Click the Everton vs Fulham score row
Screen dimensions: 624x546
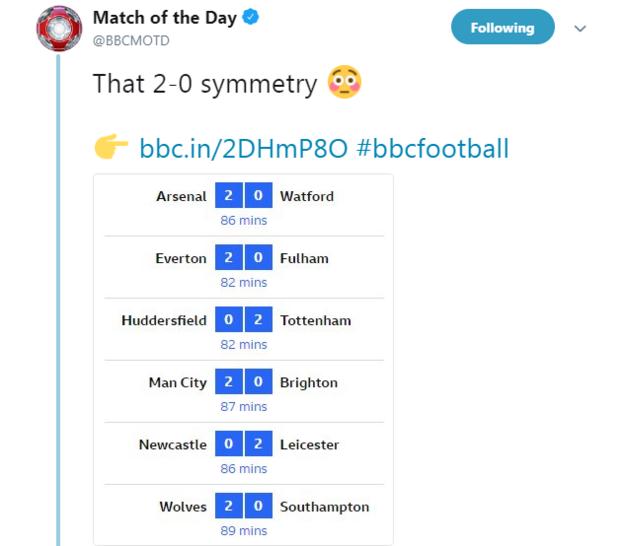tap(244, 267)
